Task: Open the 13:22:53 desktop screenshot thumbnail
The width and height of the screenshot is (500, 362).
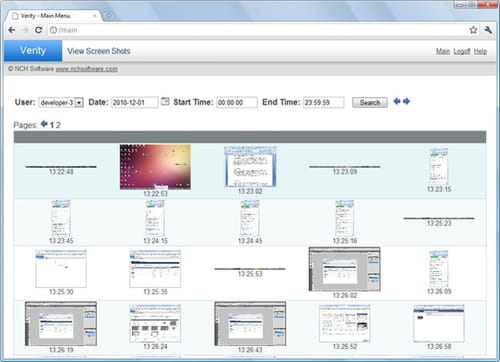Action: tap(155, 167)
